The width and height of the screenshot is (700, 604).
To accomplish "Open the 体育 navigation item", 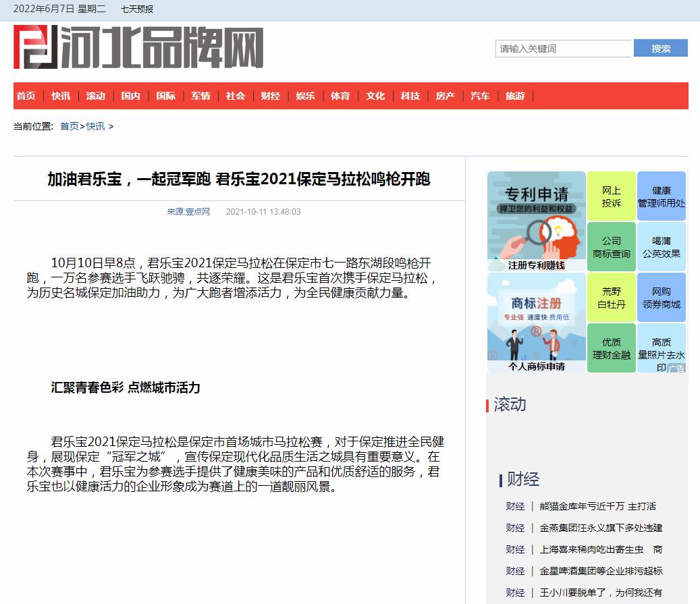I will pyautogui.click(x=340, y=96).
